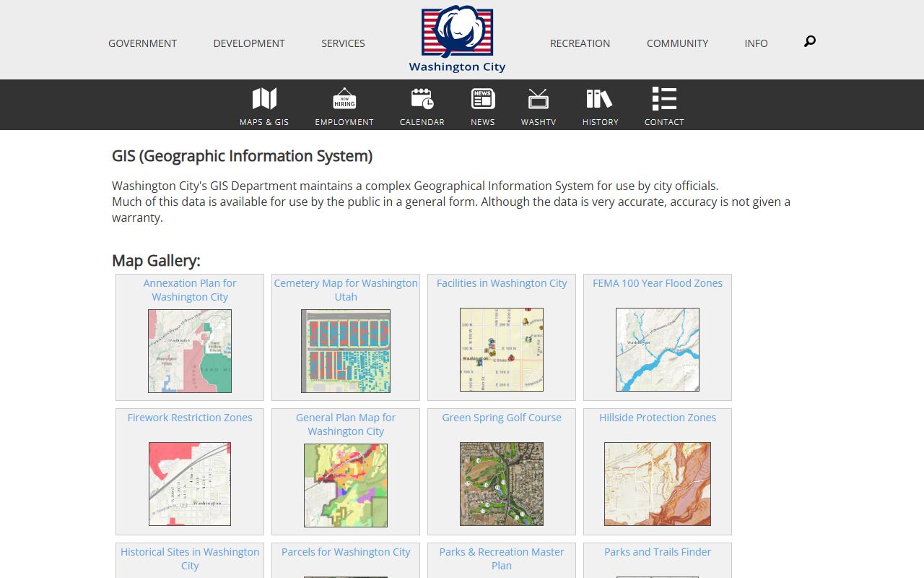Open the Maps & GIS map icon
This screenshot has height=578, width=924.
tap(264, 99)
